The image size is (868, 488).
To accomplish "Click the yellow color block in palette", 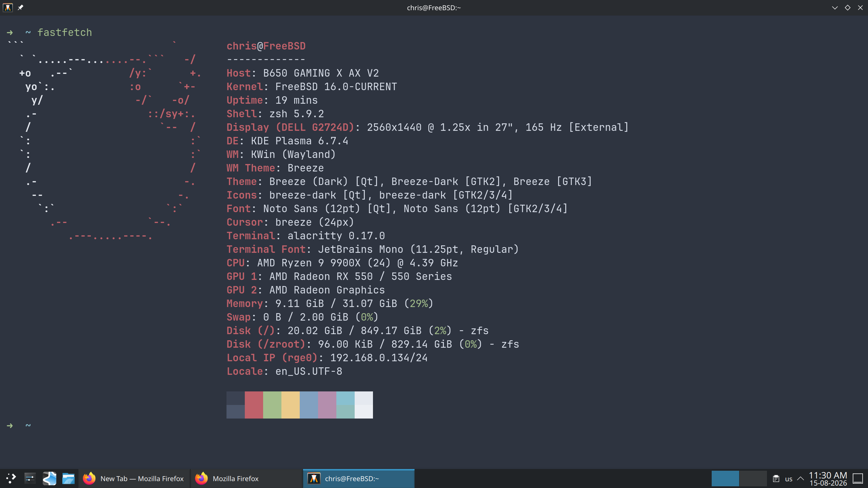I will [291, 405].
